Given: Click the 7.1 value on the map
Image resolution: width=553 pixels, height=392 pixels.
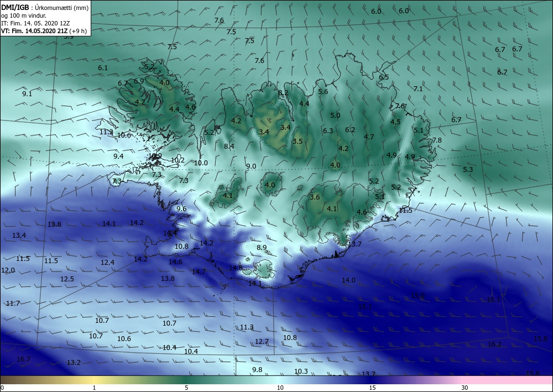Looking at the screenshot, I should tap(418, 89).
